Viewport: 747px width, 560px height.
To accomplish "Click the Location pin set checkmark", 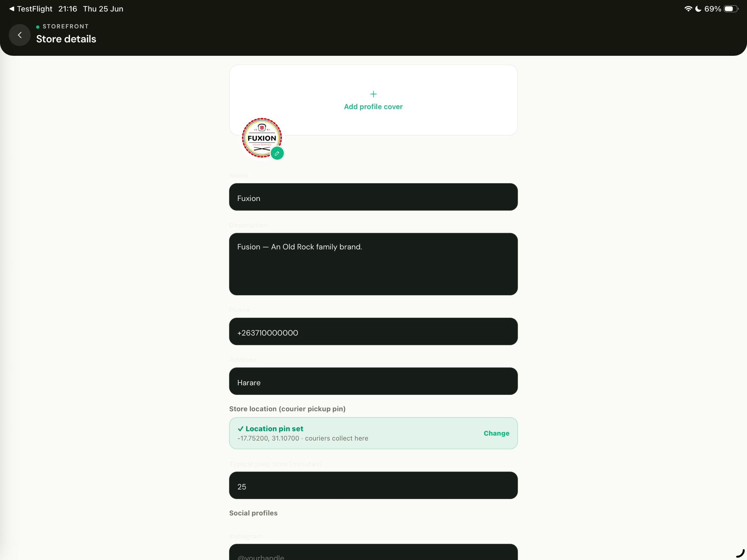I will (x=240, y=428).
